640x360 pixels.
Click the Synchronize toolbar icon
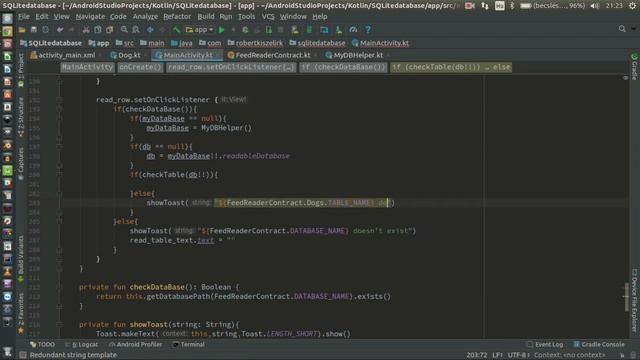[45, 30]
